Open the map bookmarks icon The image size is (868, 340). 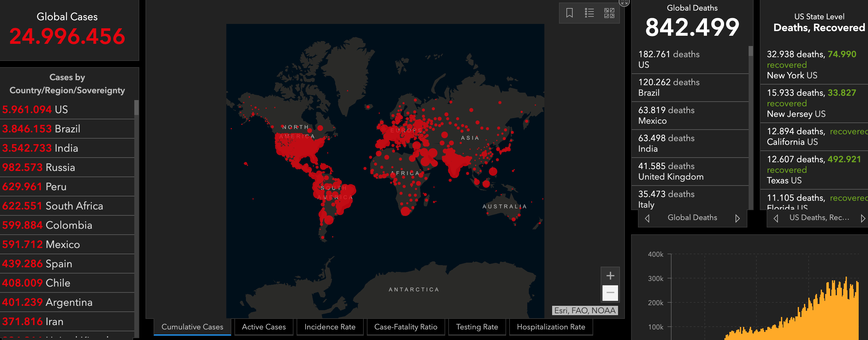pyautogui.click(x=569, y=13)
